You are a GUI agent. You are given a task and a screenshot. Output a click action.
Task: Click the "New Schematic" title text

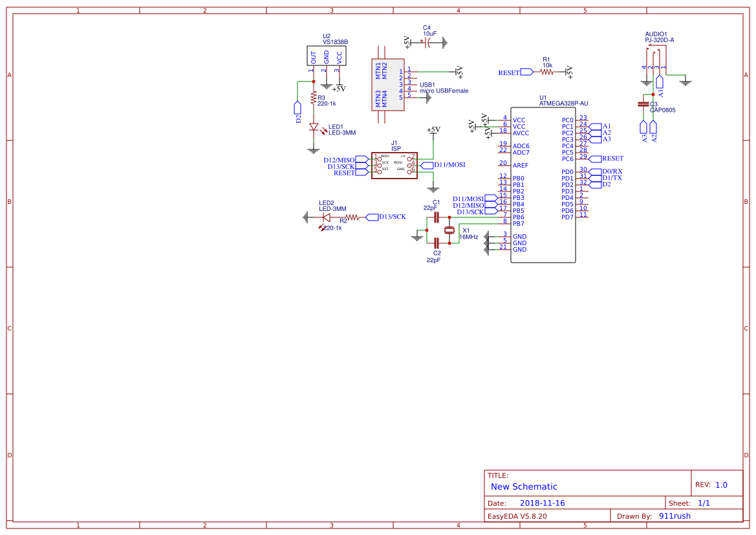(x=524, y=486)
